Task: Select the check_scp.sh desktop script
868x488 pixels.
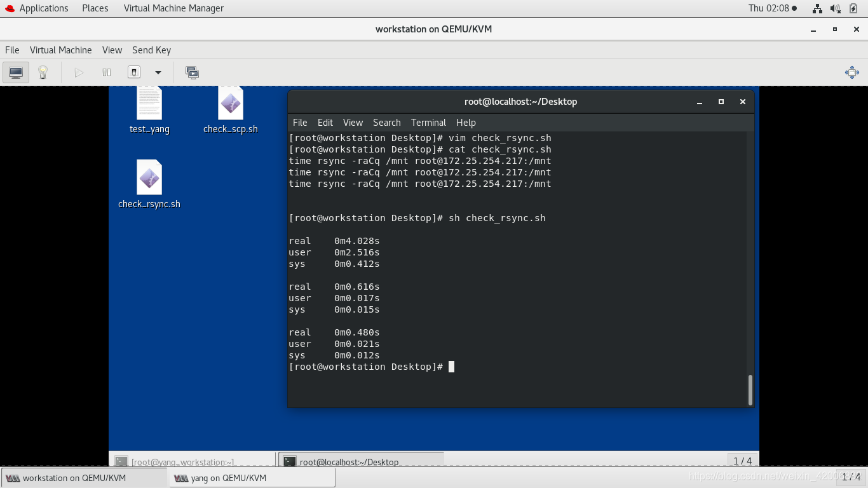Action: [231, 110]
